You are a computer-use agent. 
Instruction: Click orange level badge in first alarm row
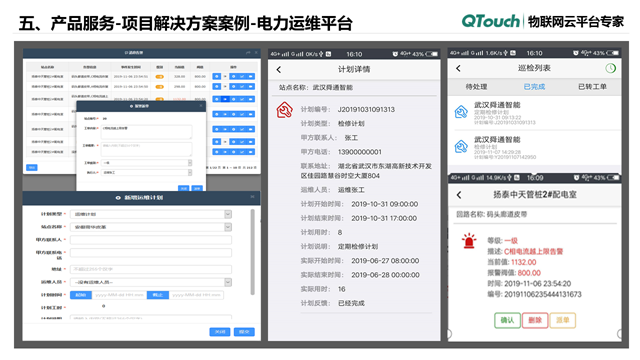tap(160, 76)
